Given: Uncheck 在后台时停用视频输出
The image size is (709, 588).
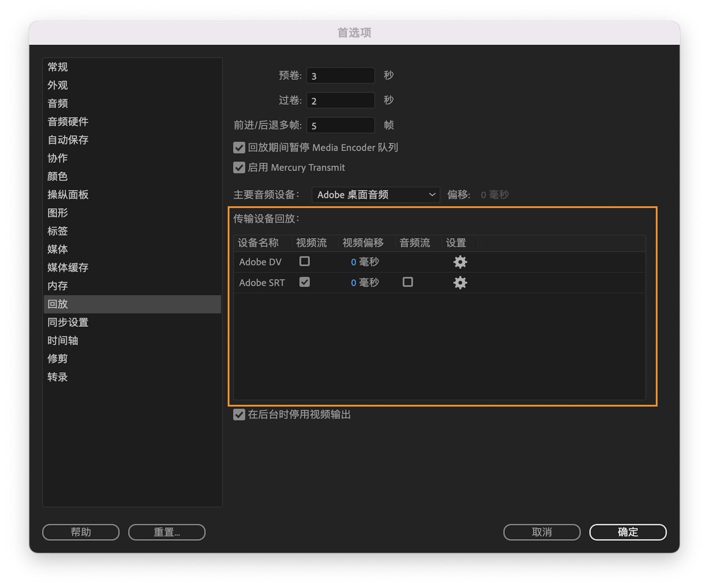Looking at the screenshot, I should [x=239, y=415].
